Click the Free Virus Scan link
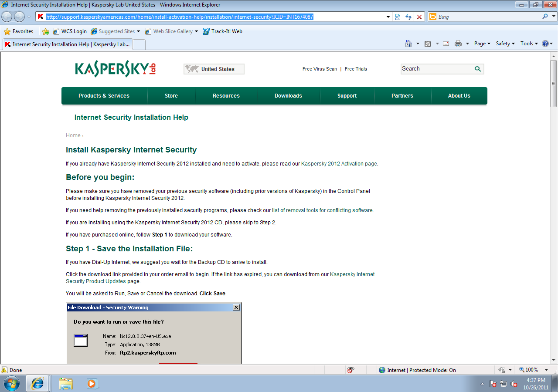The width and height of the screenshot is (558, 392). click(320, 69)
